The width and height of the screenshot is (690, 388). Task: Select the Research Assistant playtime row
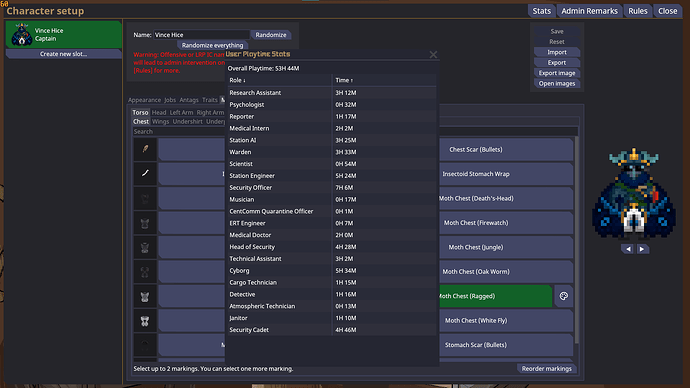[331, 92]
